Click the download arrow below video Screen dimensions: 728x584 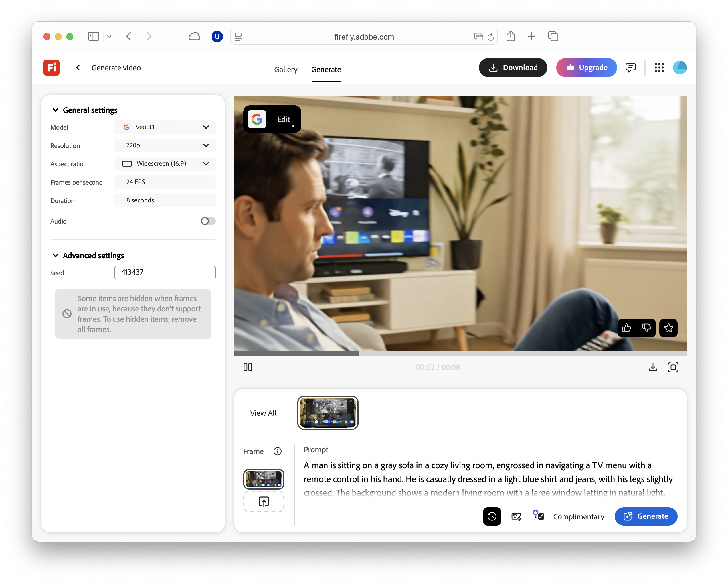pos(653,367)
